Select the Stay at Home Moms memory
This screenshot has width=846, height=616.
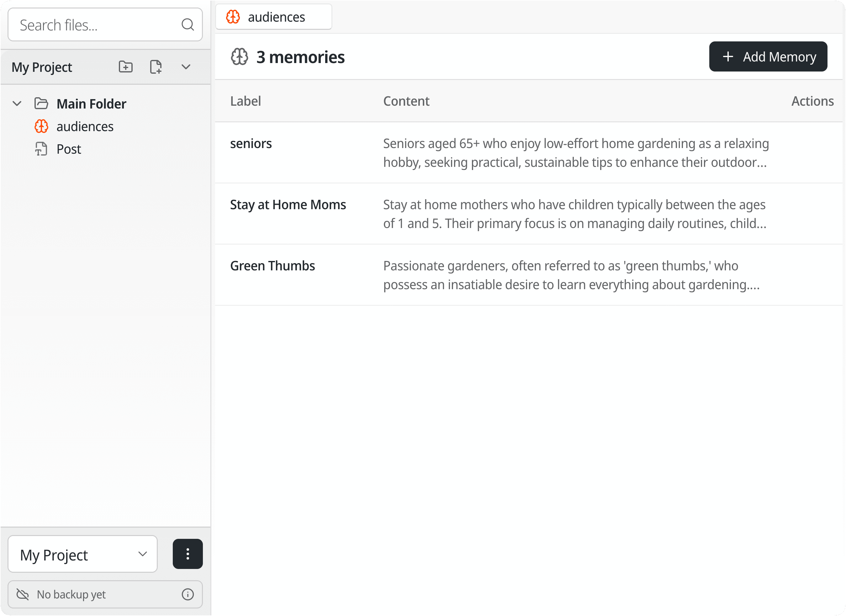288,205
